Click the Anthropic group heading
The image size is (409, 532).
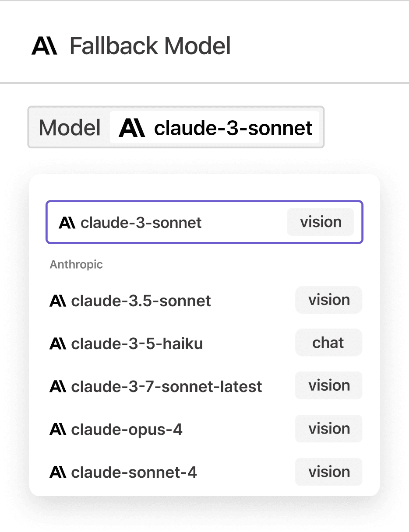click(76, 265)
